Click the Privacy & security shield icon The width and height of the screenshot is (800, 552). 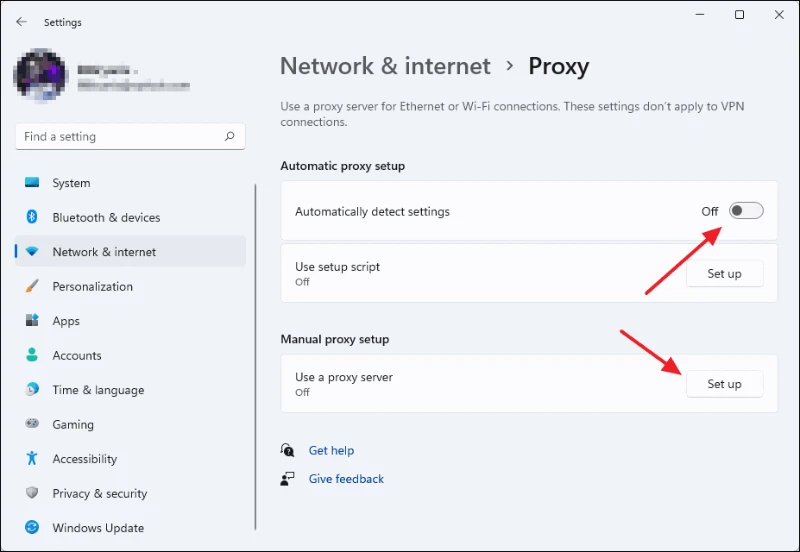[32, 493]
